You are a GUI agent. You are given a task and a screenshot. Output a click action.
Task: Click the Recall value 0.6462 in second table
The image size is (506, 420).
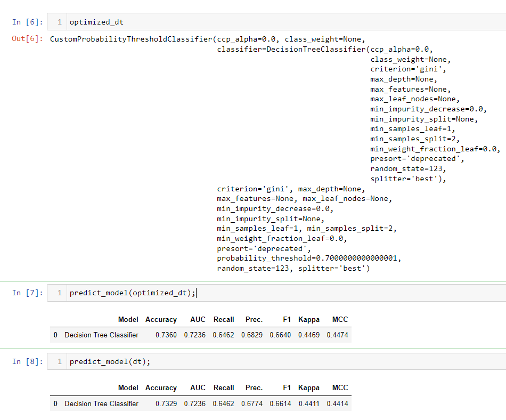223,403
